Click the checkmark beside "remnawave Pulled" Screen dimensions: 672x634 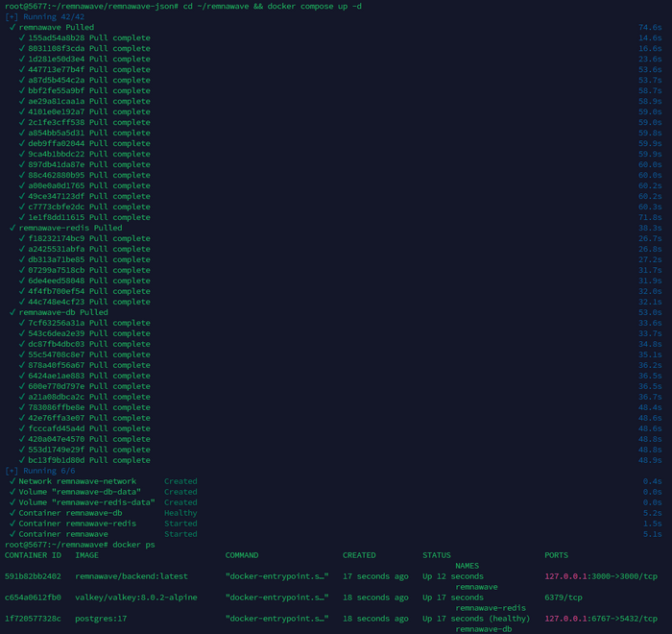(x=12, y=27)
